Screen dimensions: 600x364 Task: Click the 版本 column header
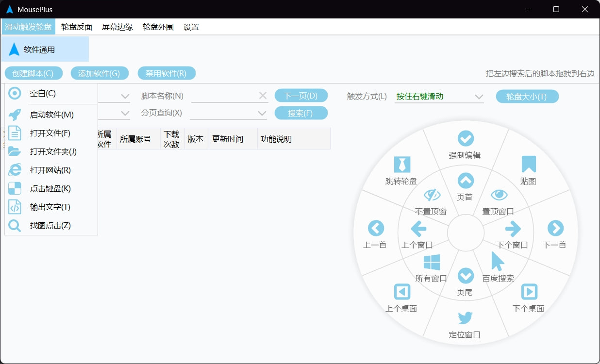coord(197,139)
